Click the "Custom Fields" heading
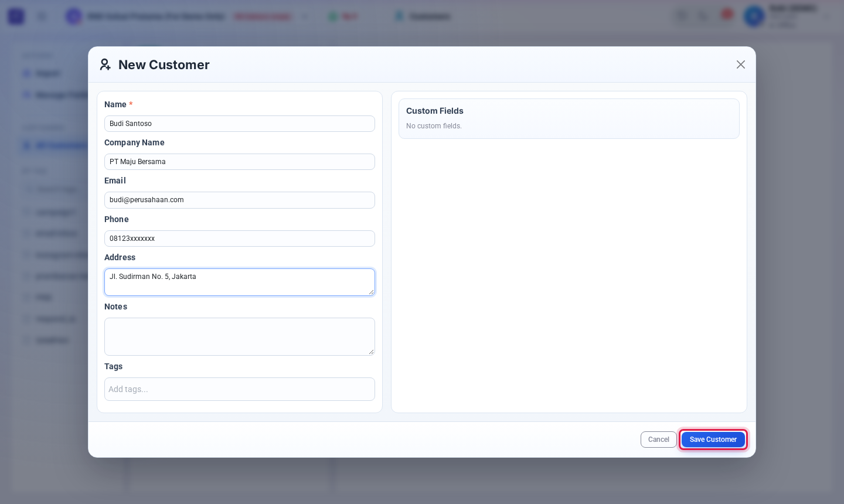 (435, 111)
